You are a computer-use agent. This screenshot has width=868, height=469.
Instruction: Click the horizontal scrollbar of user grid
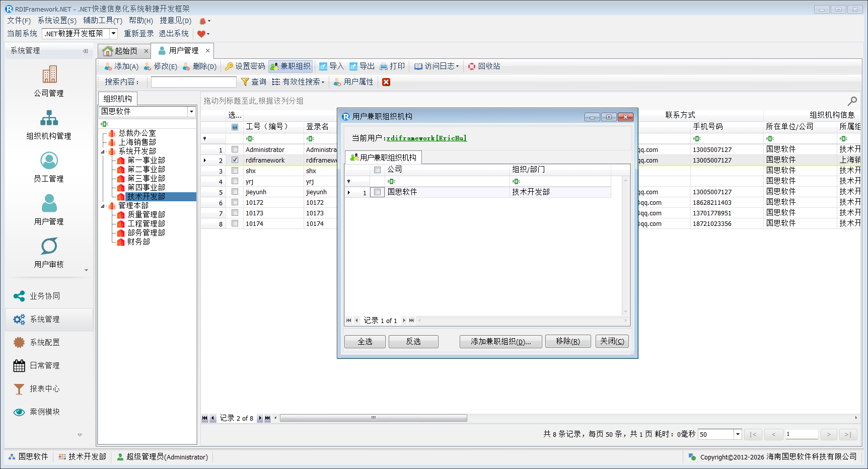click(x=373, y=418)
